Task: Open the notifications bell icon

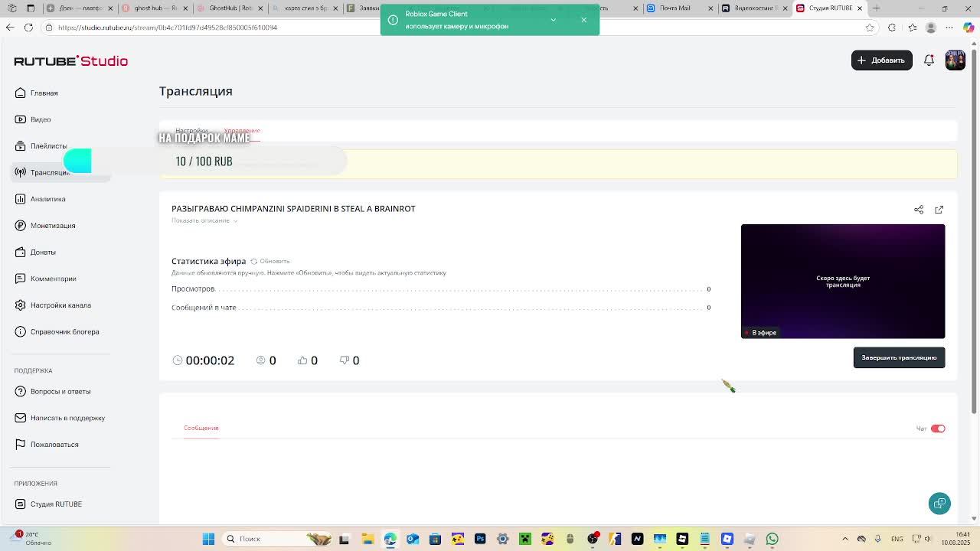Action: [929, 60]
